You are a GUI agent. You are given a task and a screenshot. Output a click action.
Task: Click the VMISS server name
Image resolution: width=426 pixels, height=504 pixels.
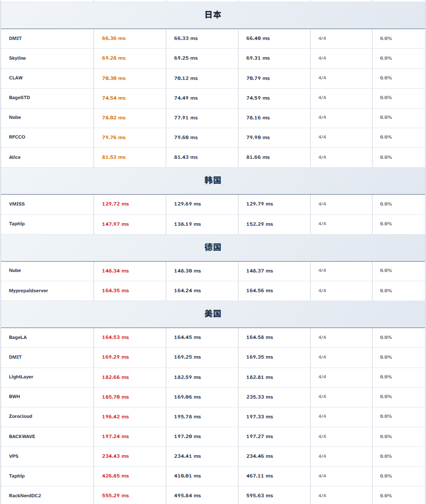click(x=17, y=204)
